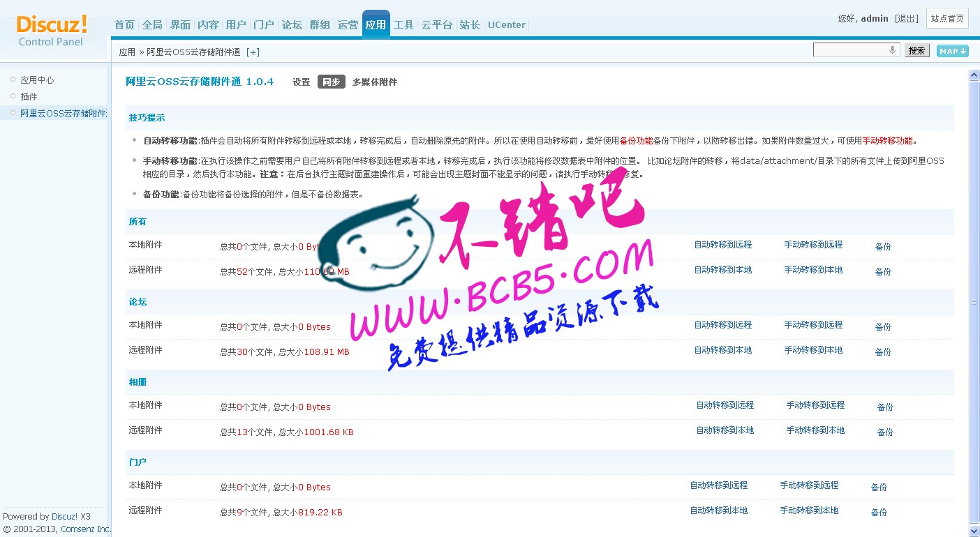
Task: Click 手动转移到本地 in 所有 远程附件 row
Action: point(813,270)
